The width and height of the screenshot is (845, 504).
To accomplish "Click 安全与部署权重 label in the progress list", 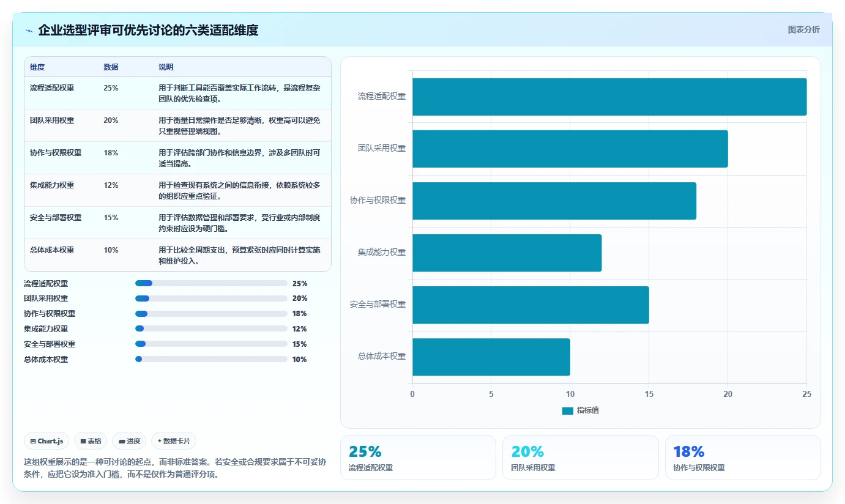I will point(50,344).
